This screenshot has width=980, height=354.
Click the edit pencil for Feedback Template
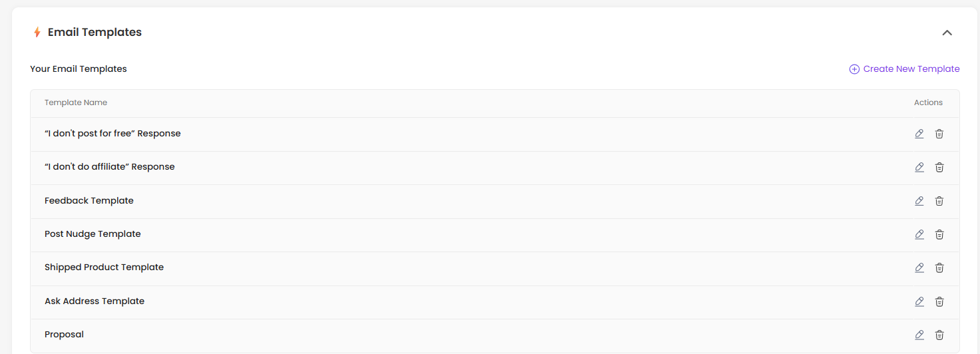coord(919,201)
